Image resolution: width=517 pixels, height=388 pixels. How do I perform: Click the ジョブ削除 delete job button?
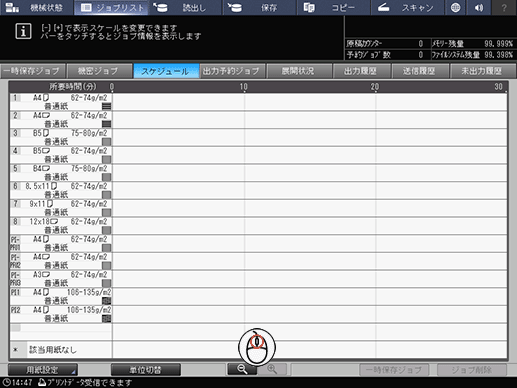(x=472, y=370)
